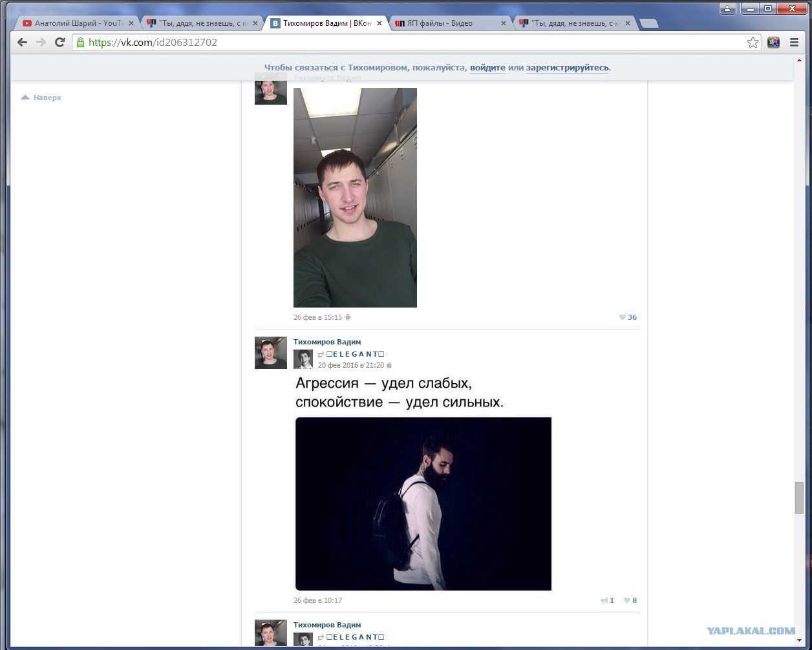Click the page vertical scrollbar thumb

[799, 498]
